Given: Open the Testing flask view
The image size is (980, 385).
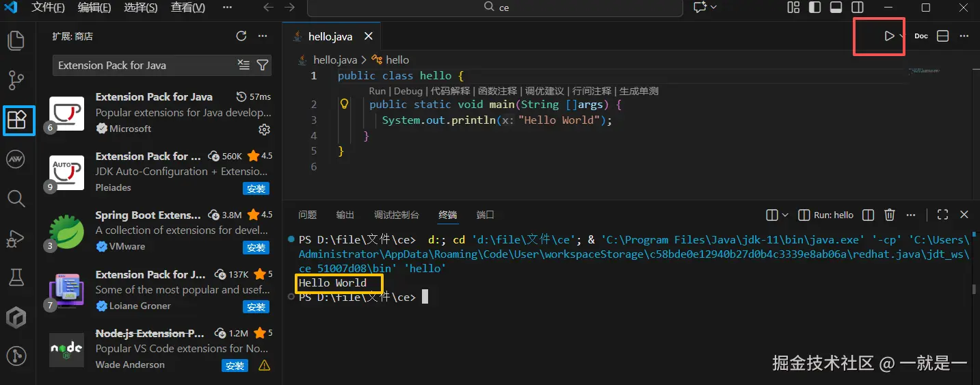Looking at the screenshot, I should 16,277.
